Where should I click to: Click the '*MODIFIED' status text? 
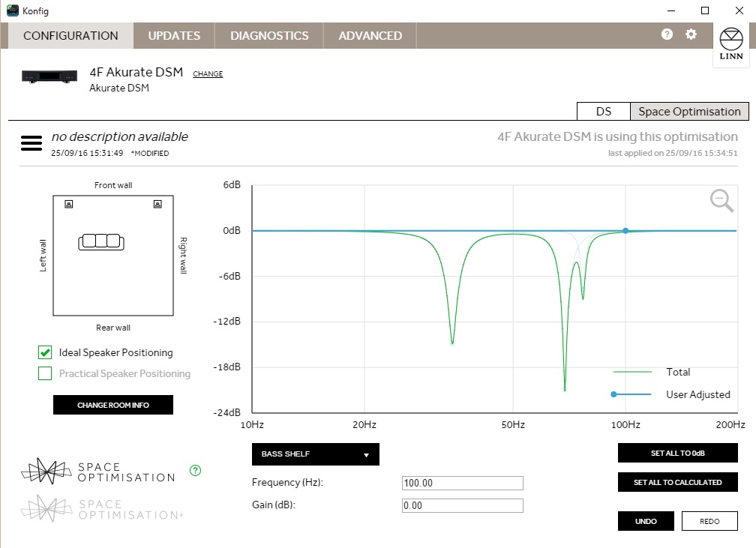150,153
